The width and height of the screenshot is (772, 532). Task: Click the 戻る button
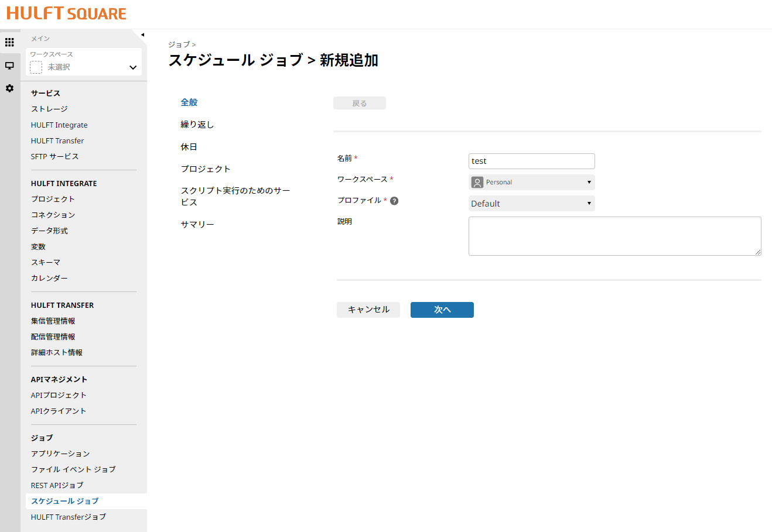click(359, 103)
